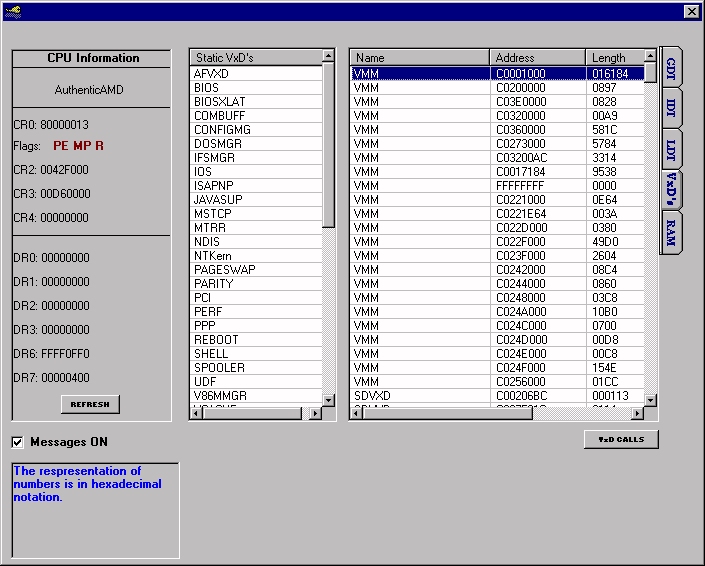The width and height of the screenshot is (705, 566).
Task: Select NTKern in the Static VxD's list
Action: [213, 255]
